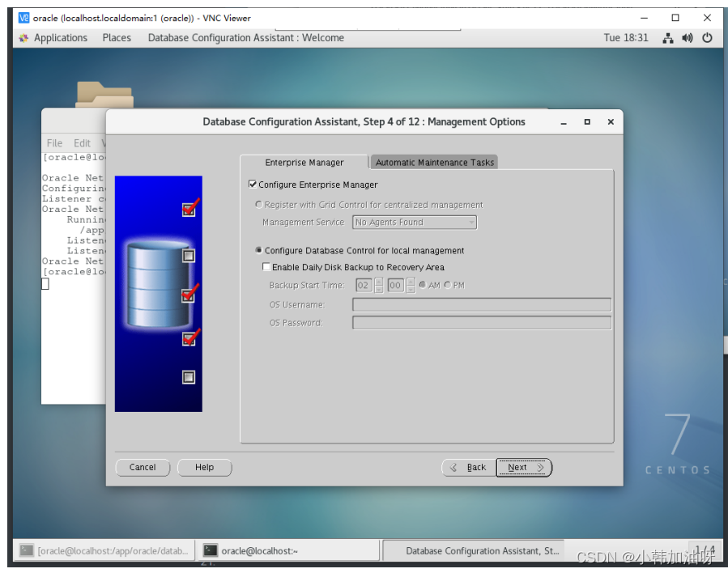Image resolution: width=728 pixels, height=573 pixels.
Task: Minimize the Database Configuration Assistant dialog
Action: 564,122
